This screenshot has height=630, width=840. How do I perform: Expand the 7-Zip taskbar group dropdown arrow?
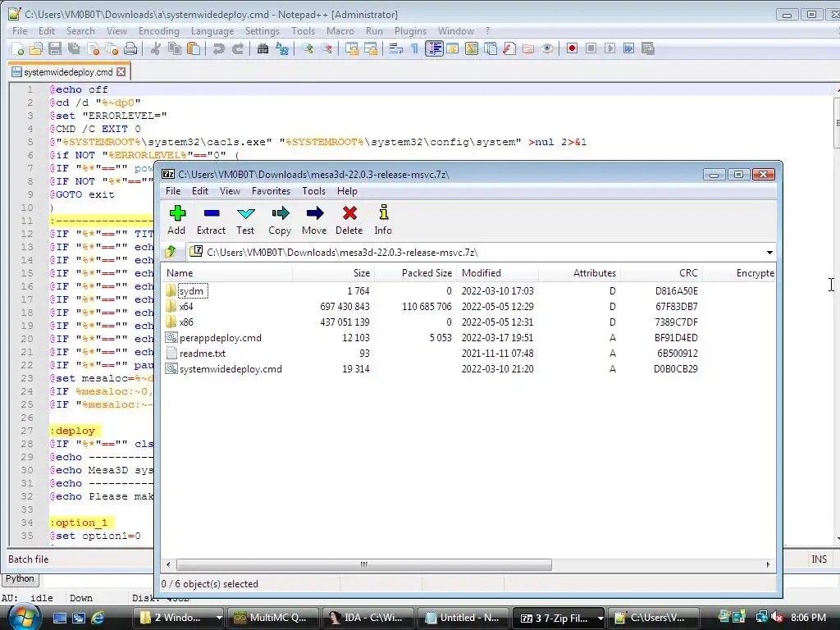pos(600,619)
